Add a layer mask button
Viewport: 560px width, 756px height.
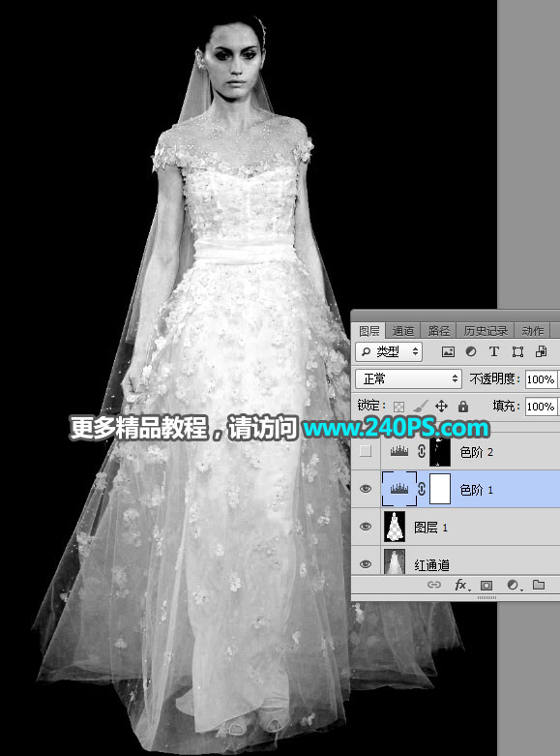(x=486, y=586)
